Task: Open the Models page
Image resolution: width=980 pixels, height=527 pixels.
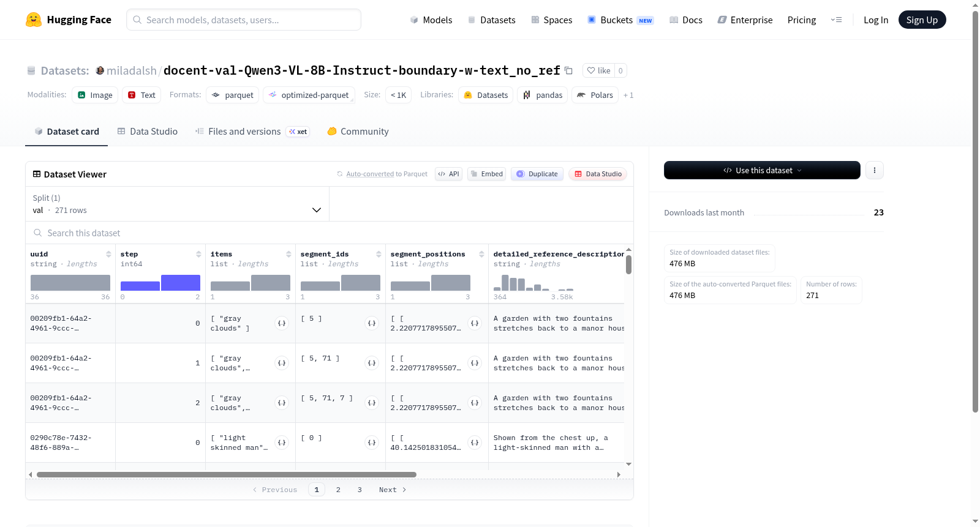Action: pos(431,20)
